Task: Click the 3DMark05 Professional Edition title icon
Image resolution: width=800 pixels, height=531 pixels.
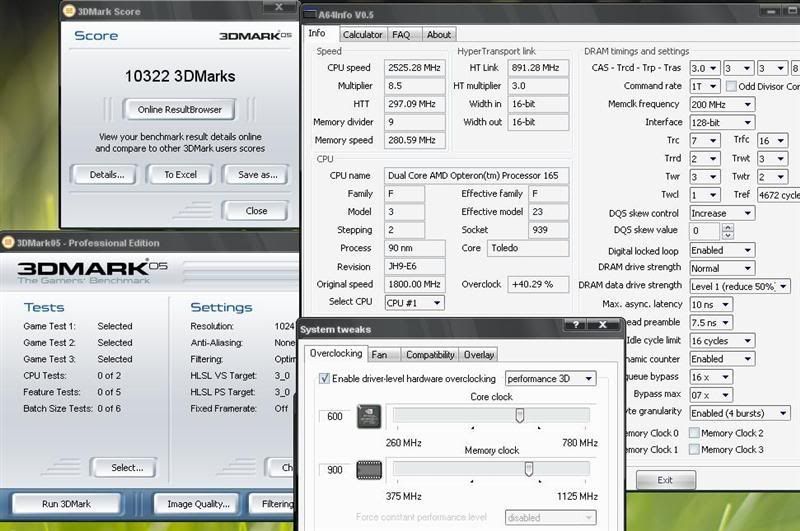Action: tap(8, 242)
